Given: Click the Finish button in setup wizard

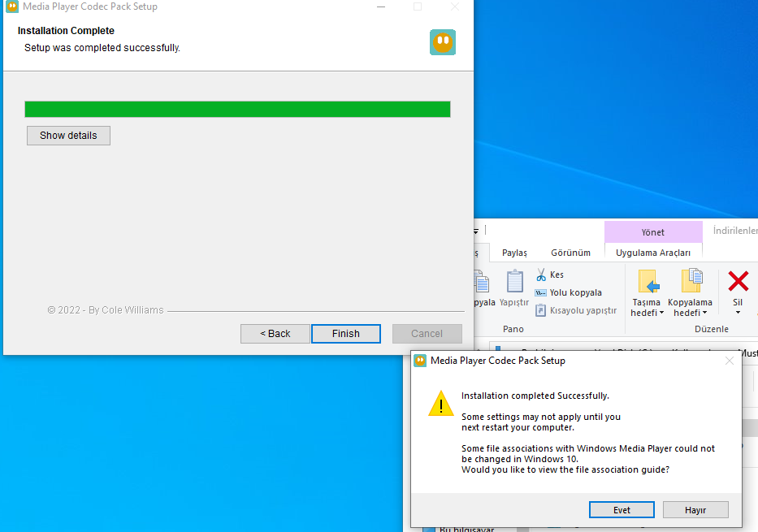Looking at the screenshot, I should tap(345, 333).
